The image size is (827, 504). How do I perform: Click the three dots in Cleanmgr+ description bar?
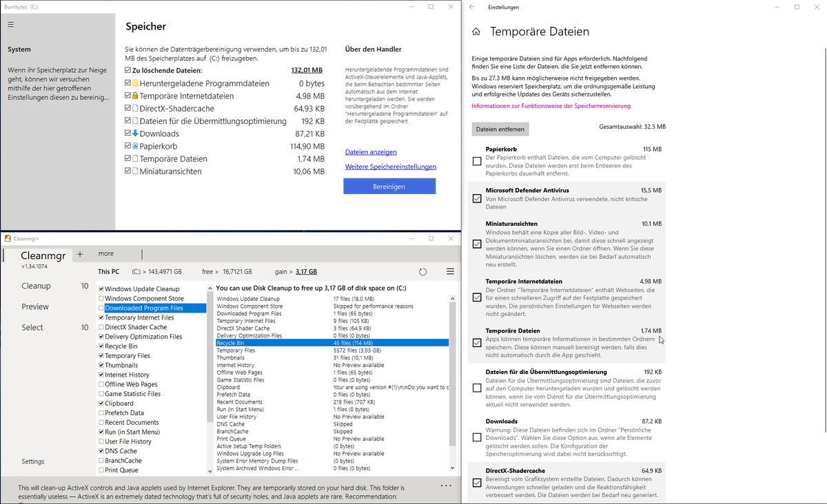446,485
